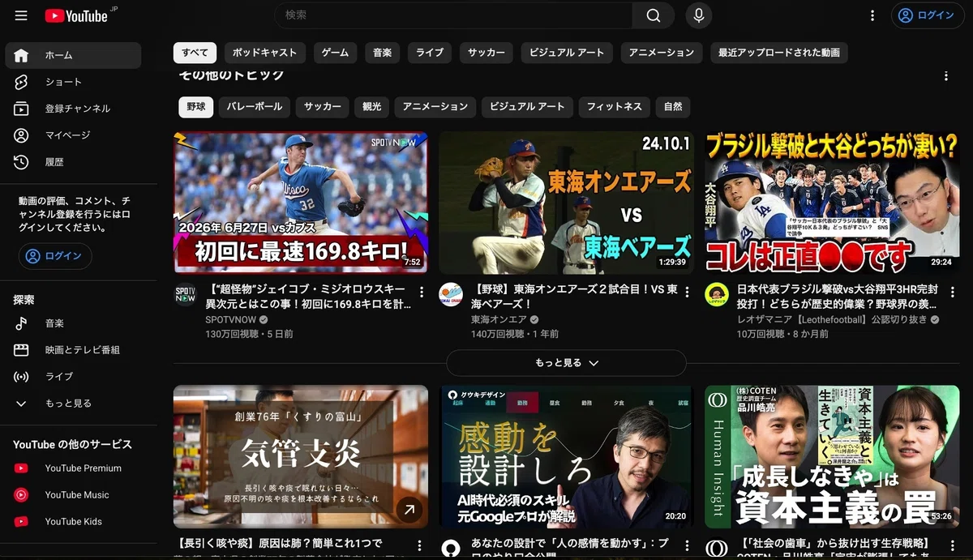Open options for ジェイコブ・ミジオロウスキー video
This screenshot has width=973, height=560.
[422, 292]
